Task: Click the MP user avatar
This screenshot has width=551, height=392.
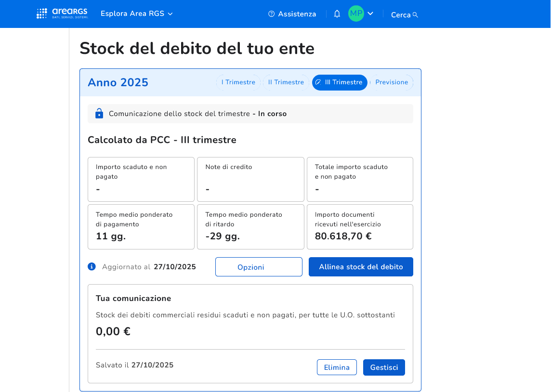Action: [x=356, y=13]
